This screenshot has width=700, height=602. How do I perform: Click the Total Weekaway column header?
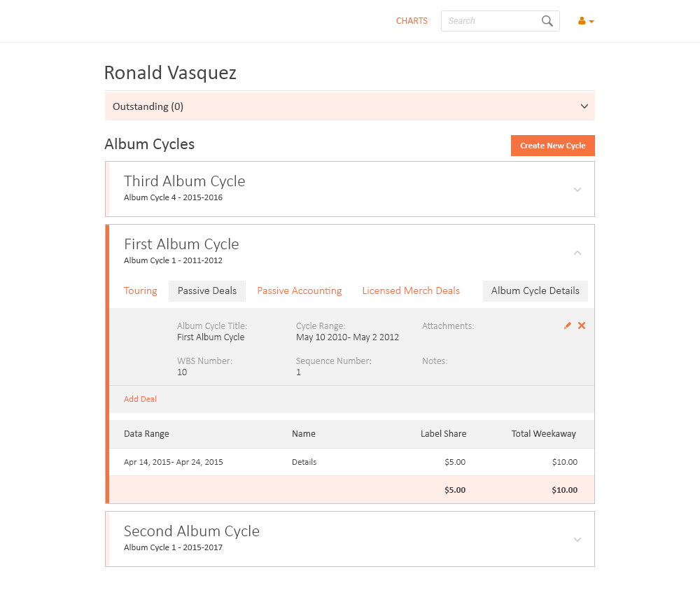point(544,434)
